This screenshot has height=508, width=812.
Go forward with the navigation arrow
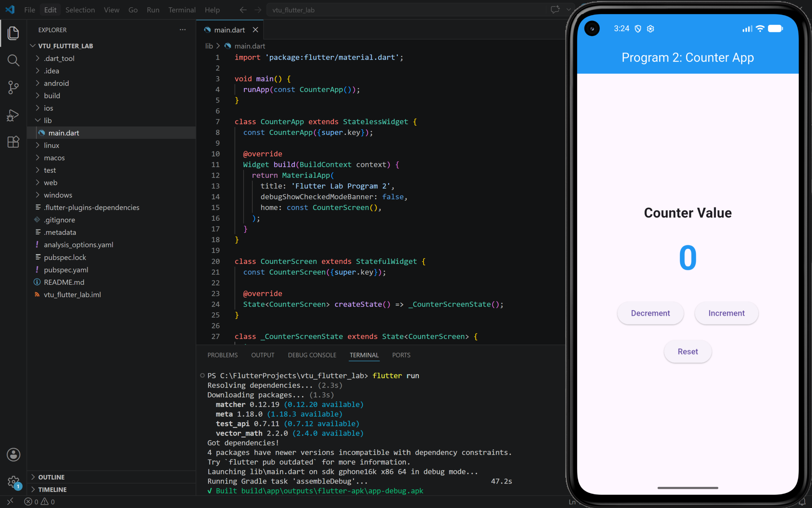(258, 10)
